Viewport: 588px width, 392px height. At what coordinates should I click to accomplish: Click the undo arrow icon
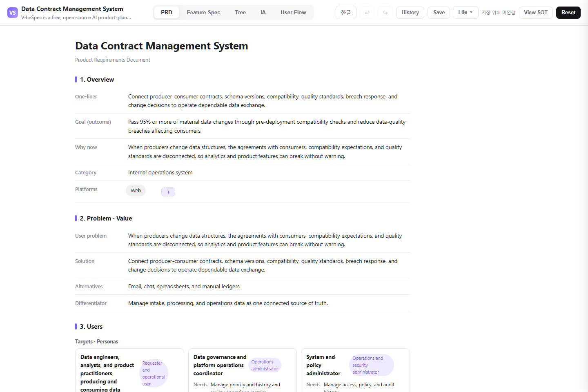coord(367,13)
